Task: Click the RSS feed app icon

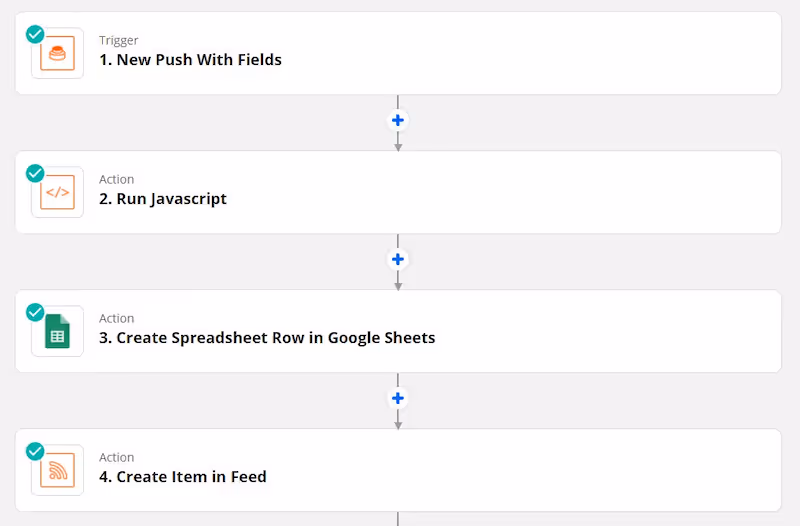Action: 58,471
